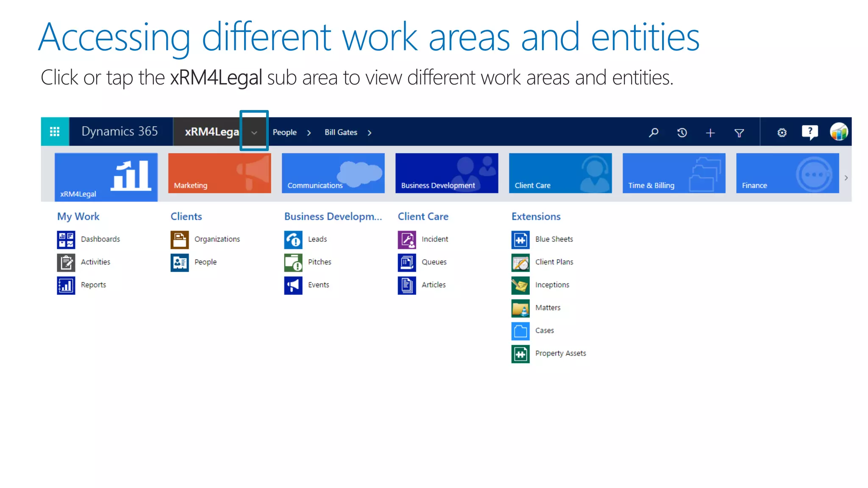Open the advanced find funnel icon
868x488 pixels.
click(x=739, y=133)
